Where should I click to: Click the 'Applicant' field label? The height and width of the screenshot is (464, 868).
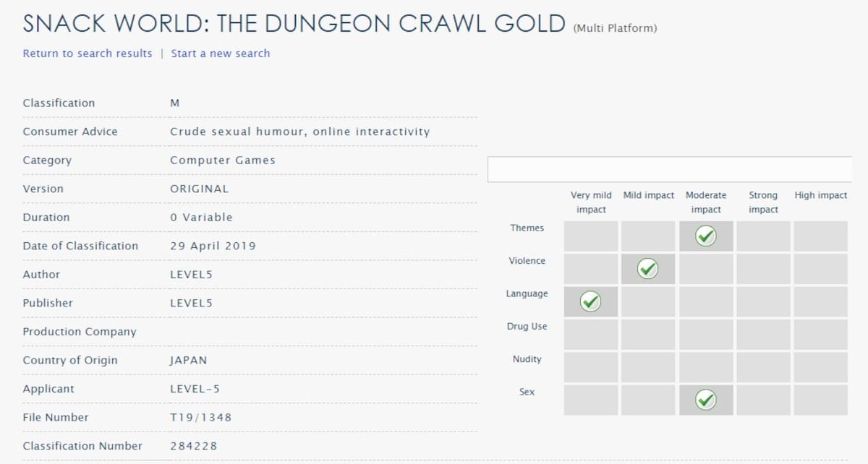48,389
